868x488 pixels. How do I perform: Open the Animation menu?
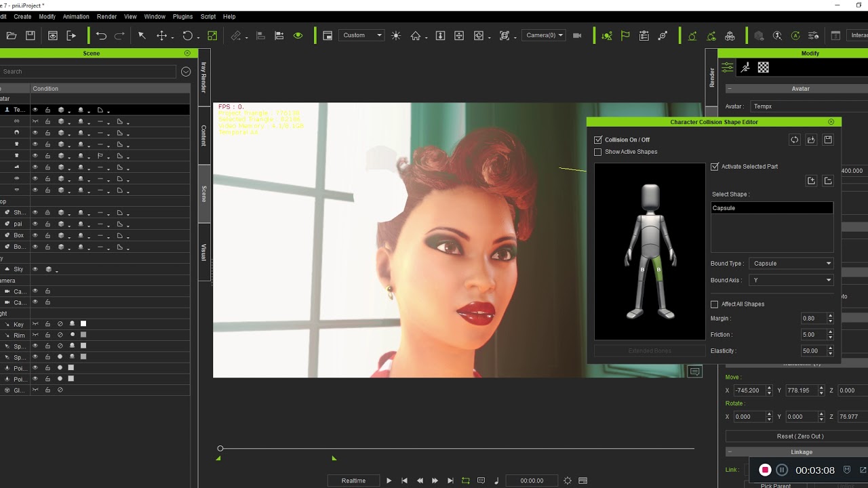76,16
